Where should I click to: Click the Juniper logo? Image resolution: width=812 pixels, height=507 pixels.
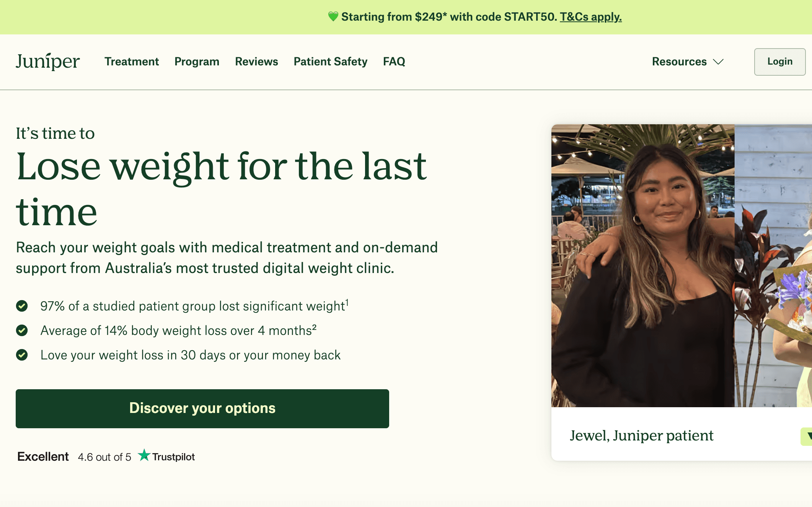pyautogui.click(x=48, y=62)
